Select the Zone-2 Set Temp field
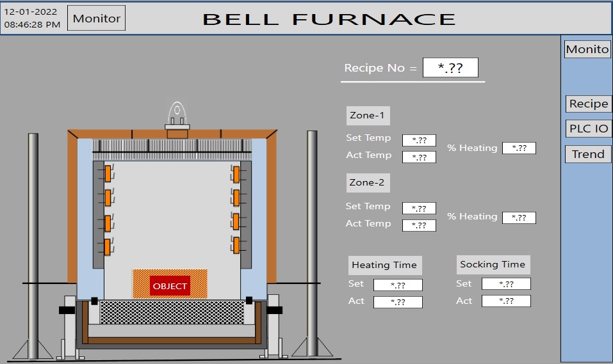 tap(419, 209)
